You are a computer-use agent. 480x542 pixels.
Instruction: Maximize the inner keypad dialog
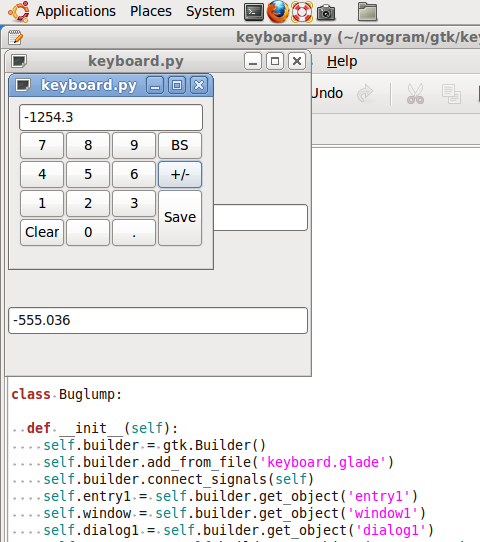pyautogui.click(x=177, y=85)
